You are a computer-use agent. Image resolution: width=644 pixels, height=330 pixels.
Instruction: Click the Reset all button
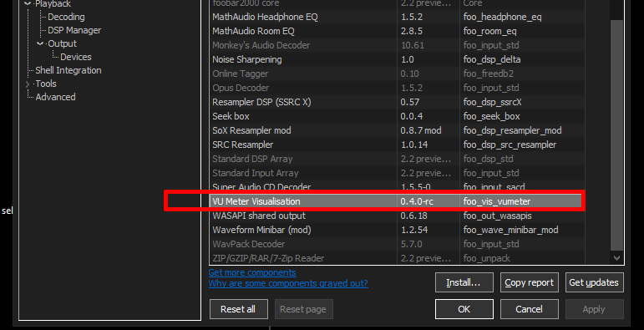(238, 309)
